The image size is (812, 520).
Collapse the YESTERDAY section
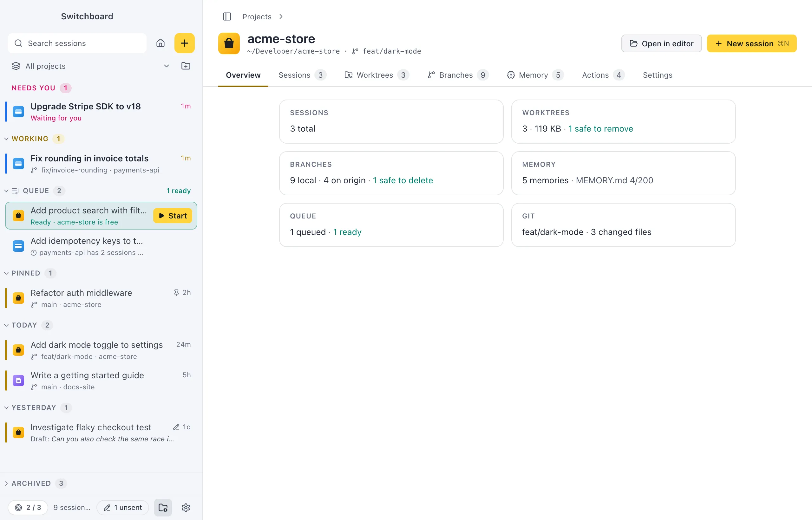[6, 407]
